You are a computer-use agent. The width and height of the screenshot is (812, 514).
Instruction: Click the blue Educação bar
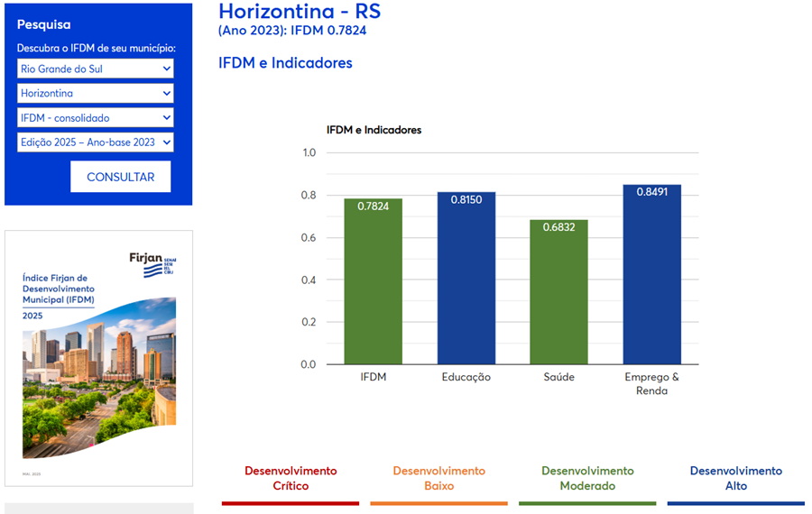[x=466, y=278]
